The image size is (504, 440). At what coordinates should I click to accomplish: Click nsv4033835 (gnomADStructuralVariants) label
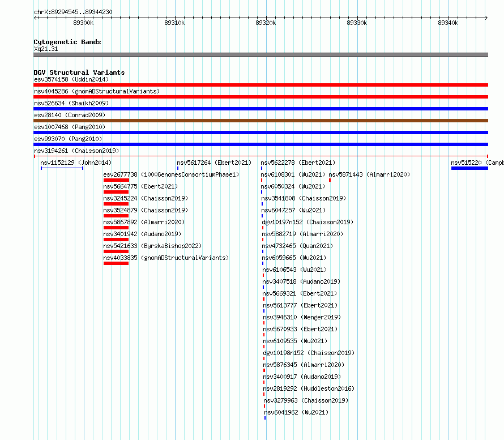tap(166, 258)
